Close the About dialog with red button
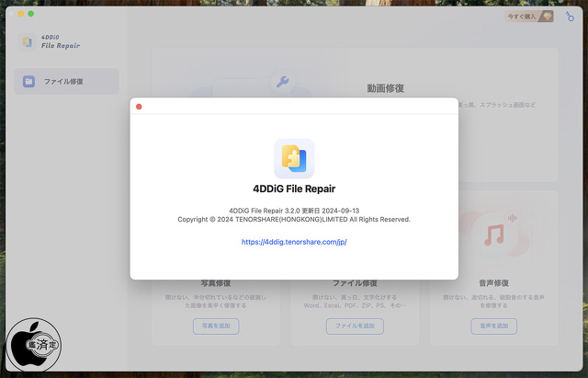This screenshot has width=588, height=378. tap(139, 107)
